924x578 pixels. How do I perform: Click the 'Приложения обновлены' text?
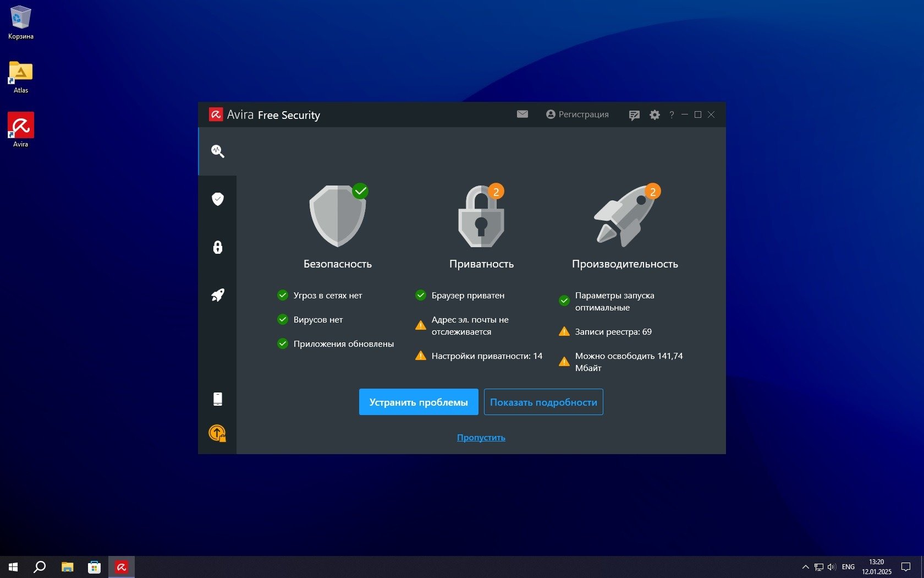[x=344, y=343]
